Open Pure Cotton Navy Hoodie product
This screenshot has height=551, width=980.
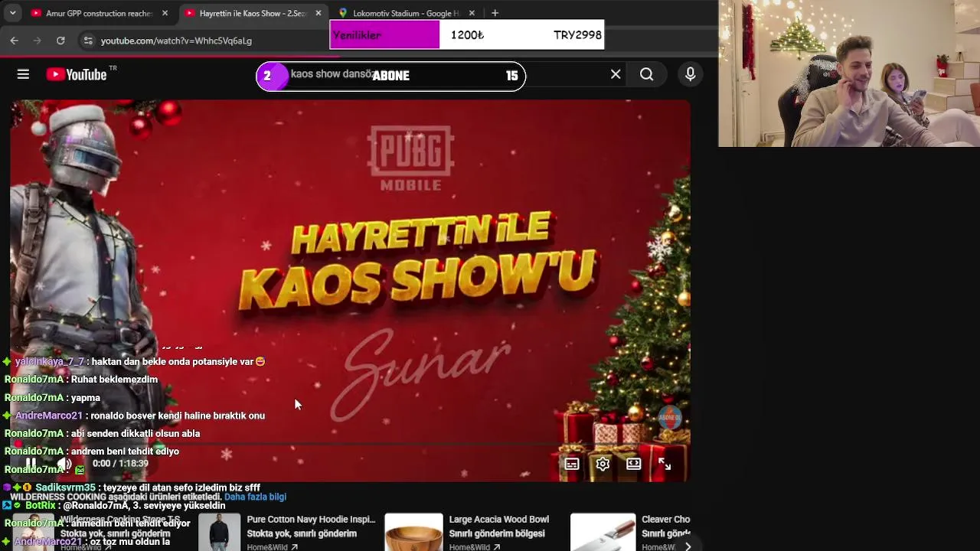tap(311, 520)
